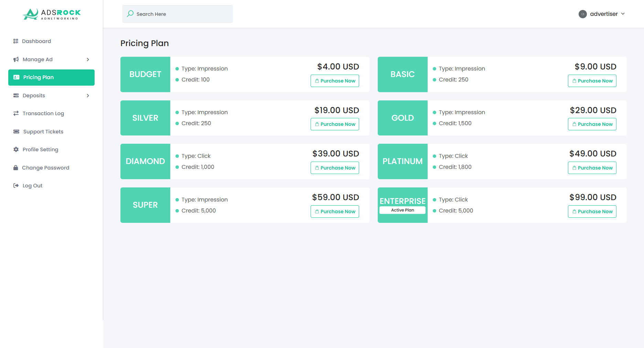Expand the Manage Ad submenu
Screen dimensions: 644x348
(x=88, y=59)
